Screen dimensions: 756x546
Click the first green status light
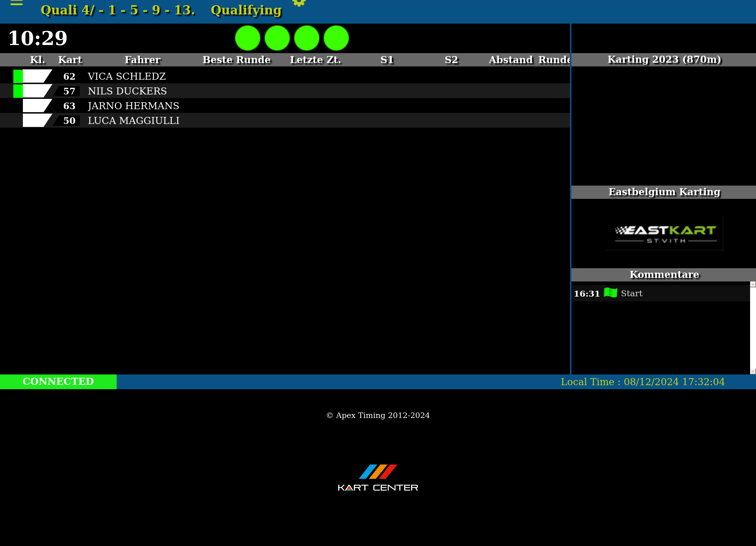tap(248, 38)
